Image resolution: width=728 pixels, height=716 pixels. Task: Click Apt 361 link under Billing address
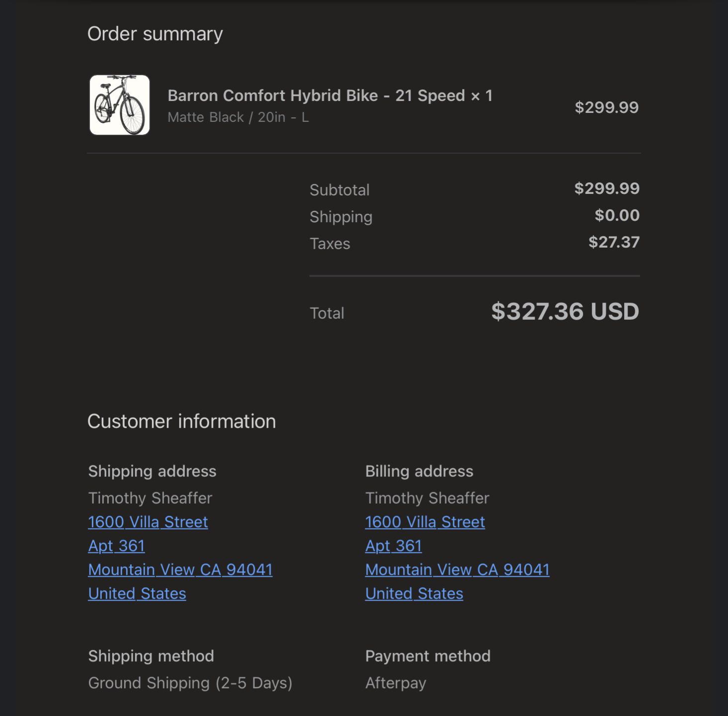click(x=394, y=546)
